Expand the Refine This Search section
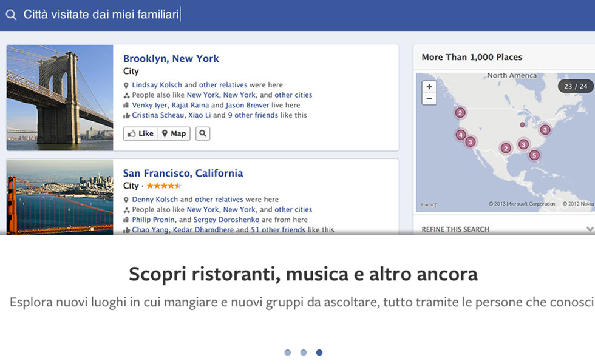This screenshot has width=595, height=364. (590, 229)
